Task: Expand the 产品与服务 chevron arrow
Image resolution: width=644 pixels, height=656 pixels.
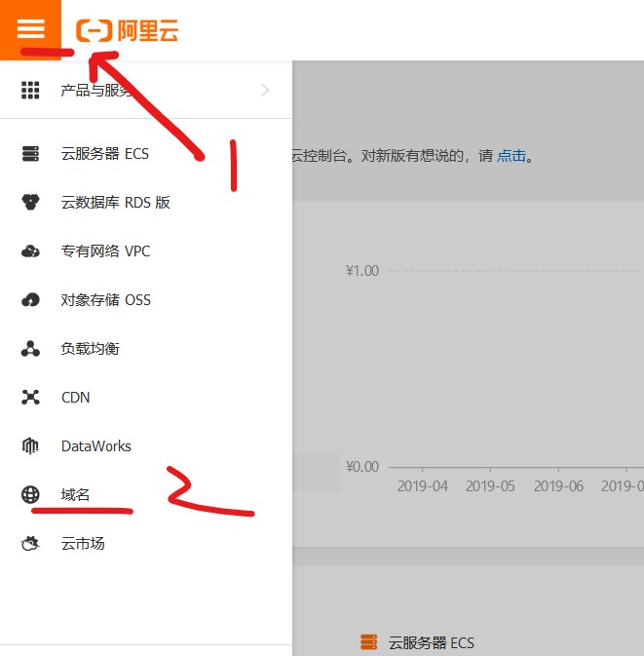Action: (265, 90)
